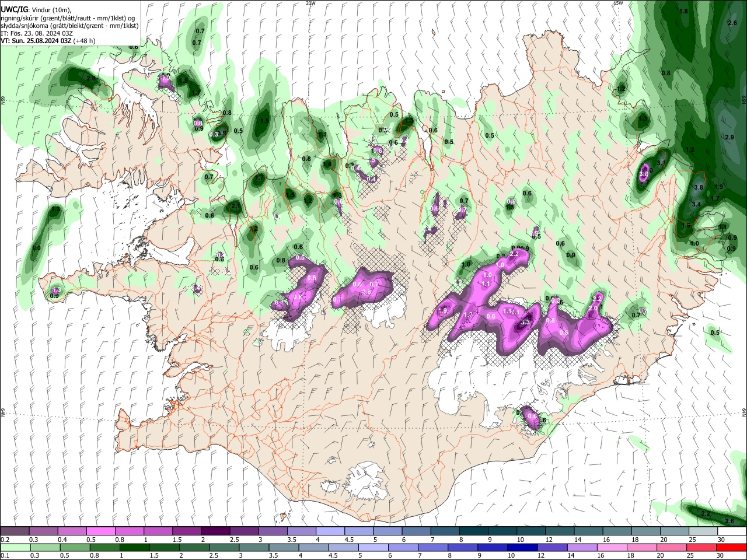Click the '3.1' precipitation value in the east
This screenshot has height=560, width=747.
point(661,163)
